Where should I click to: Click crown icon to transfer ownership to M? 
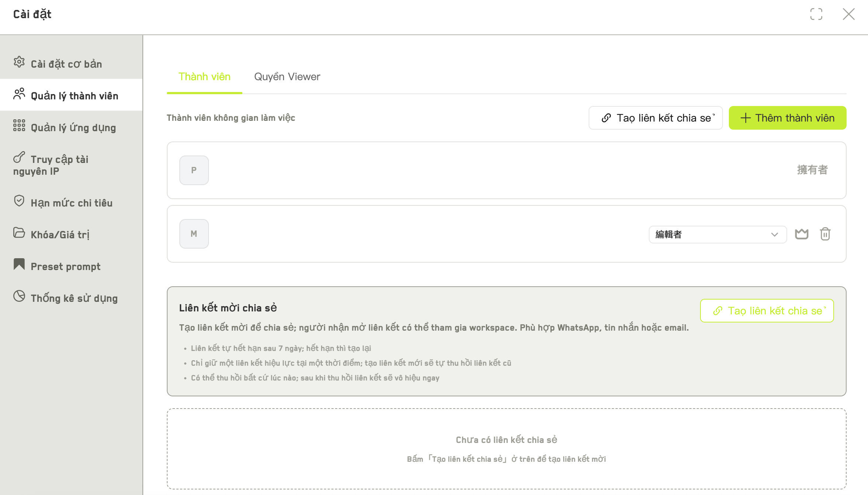(802, 234)
